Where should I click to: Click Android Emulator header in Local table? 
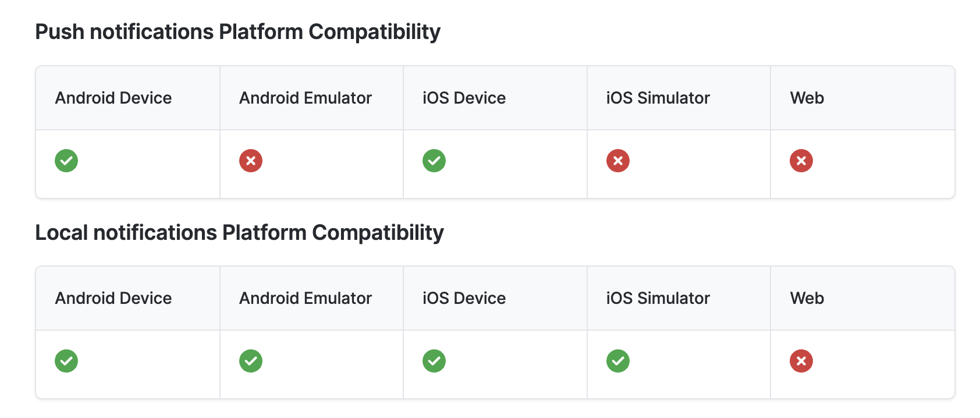[x=306, y=298]
